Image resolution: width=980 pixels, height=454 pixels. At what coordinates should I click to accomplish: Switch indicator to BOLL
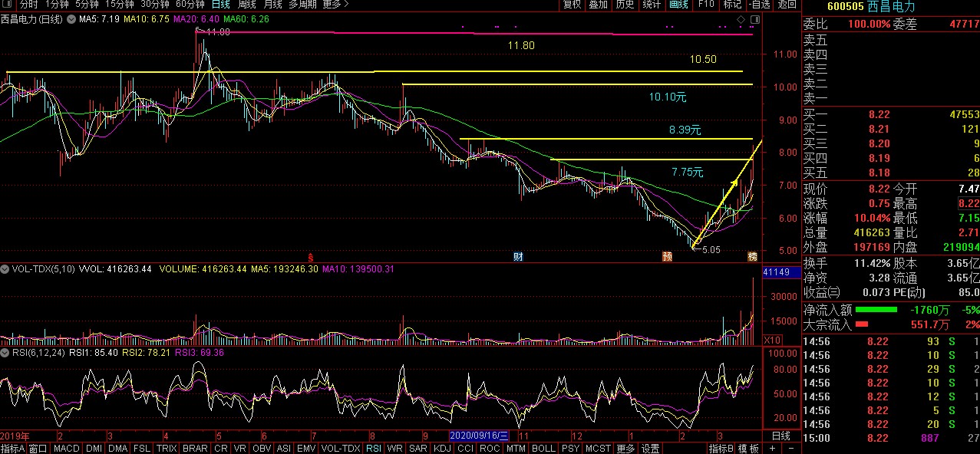click(543, 449)
